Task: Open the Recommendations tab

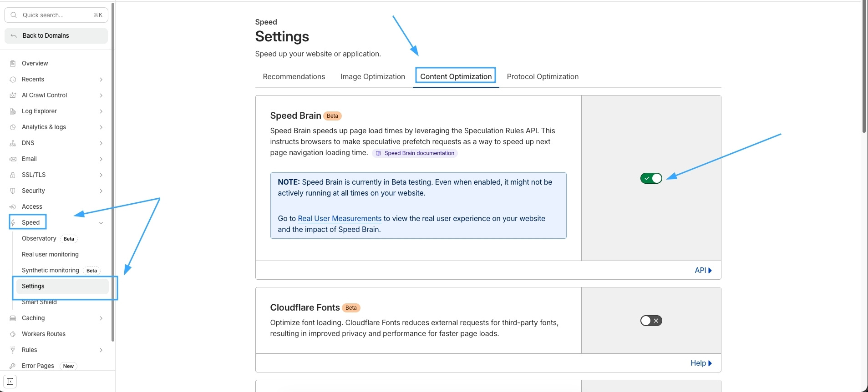Action: [294, 77]
